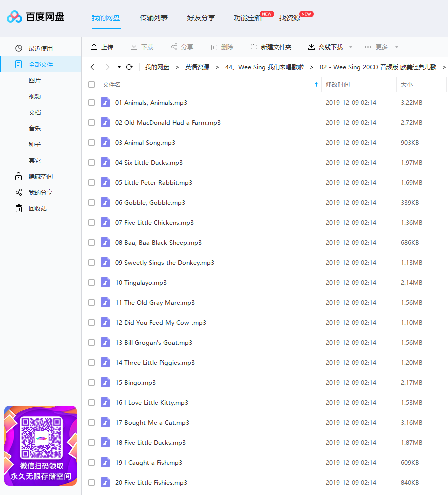
Task: Open file 08 Baa, Baa Black Sheep.mp3
Action: point(158,242)
